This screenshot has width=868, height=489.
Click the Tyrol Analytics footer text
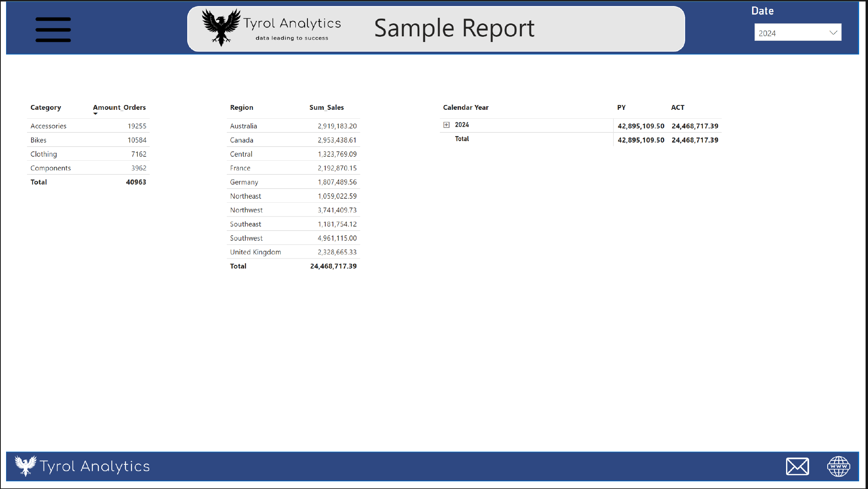coord(94,466)
